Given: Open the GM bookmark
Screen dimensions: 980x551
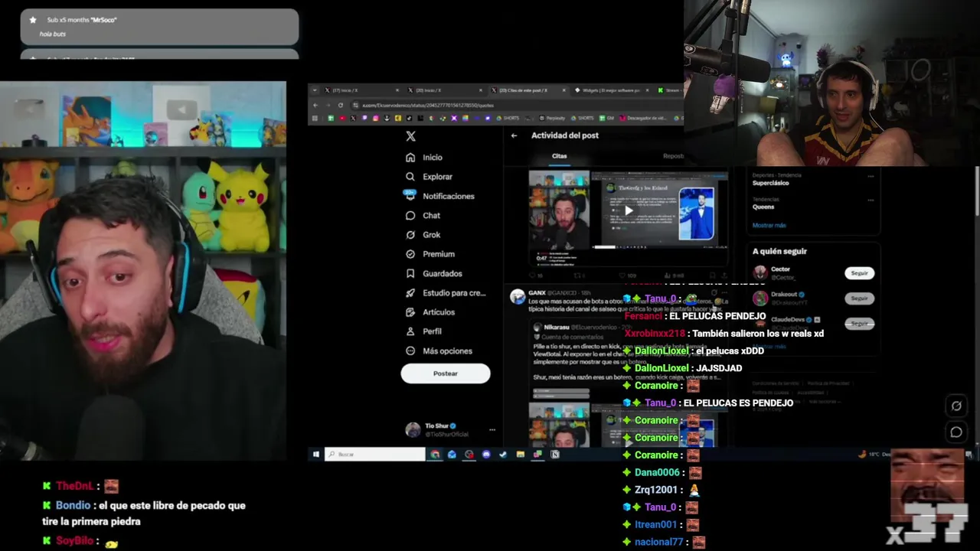Looking at the screenshot, I should click(x=607, y=119).
